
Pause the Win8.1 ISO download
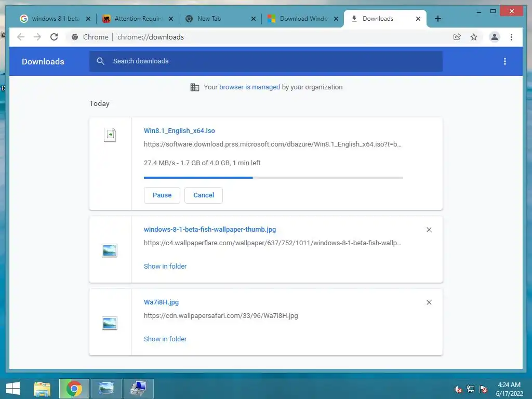(162, 195)
